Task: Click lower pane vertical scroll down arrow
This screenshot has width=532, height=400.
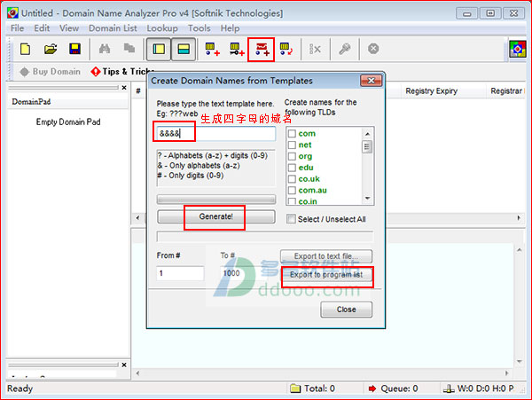Action: tap(519, 361)
